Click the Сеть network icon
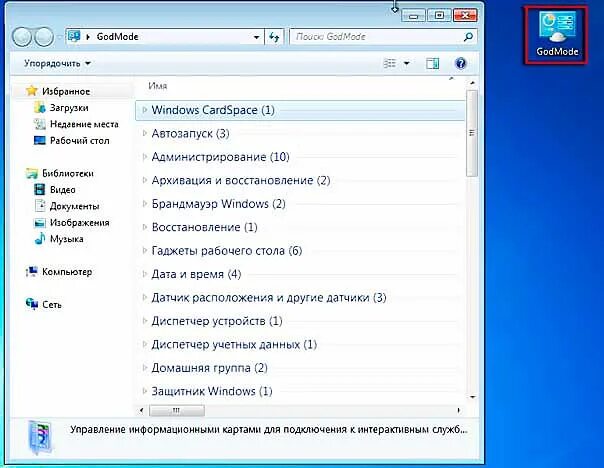Image resolution: width=604 pixels, height=468 pixels. (32, 304)
